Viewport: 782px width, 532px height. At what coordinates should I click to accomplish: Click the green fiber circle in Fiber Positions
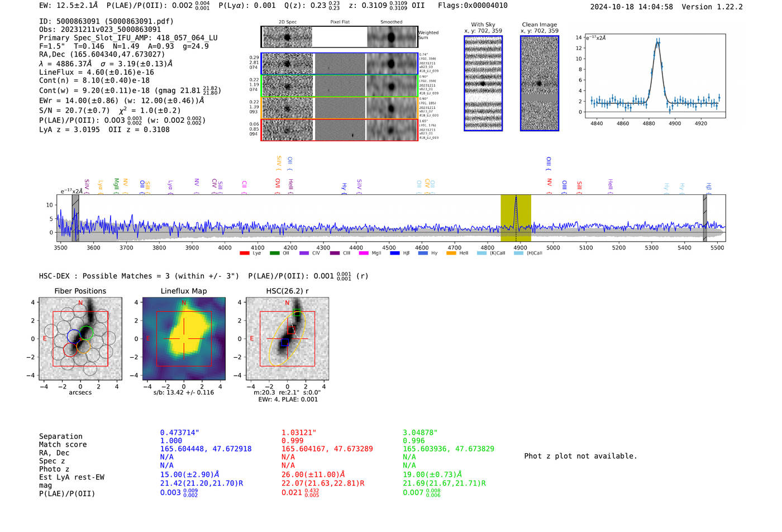[x=86, y=333]
